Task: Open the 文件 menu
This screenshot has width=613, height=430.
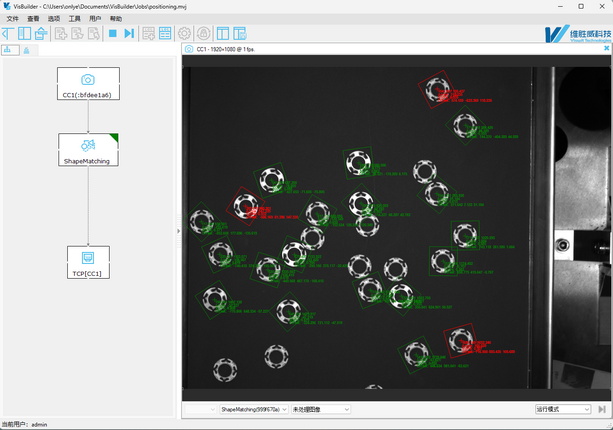Action: (13, 19)
